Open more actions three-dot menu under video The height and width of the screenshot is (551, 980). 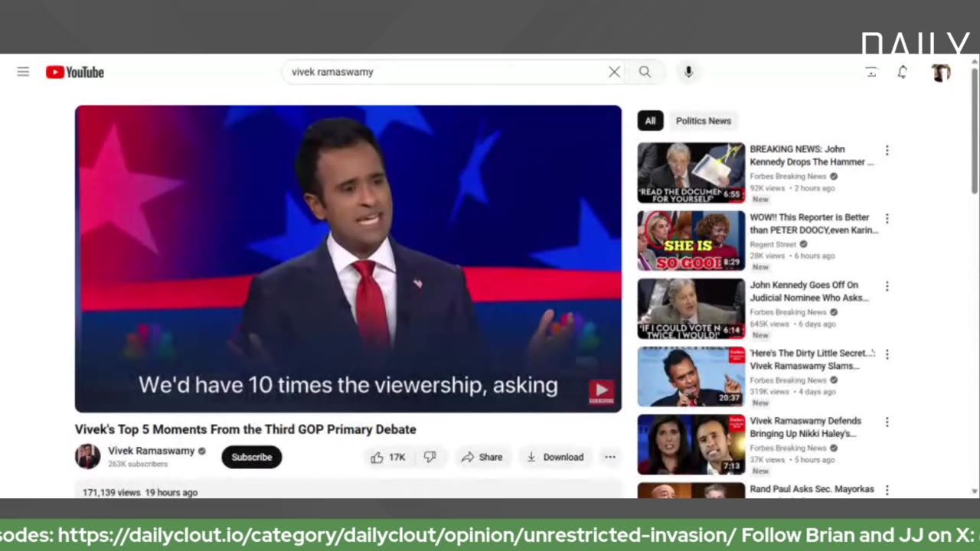[610, 458]
